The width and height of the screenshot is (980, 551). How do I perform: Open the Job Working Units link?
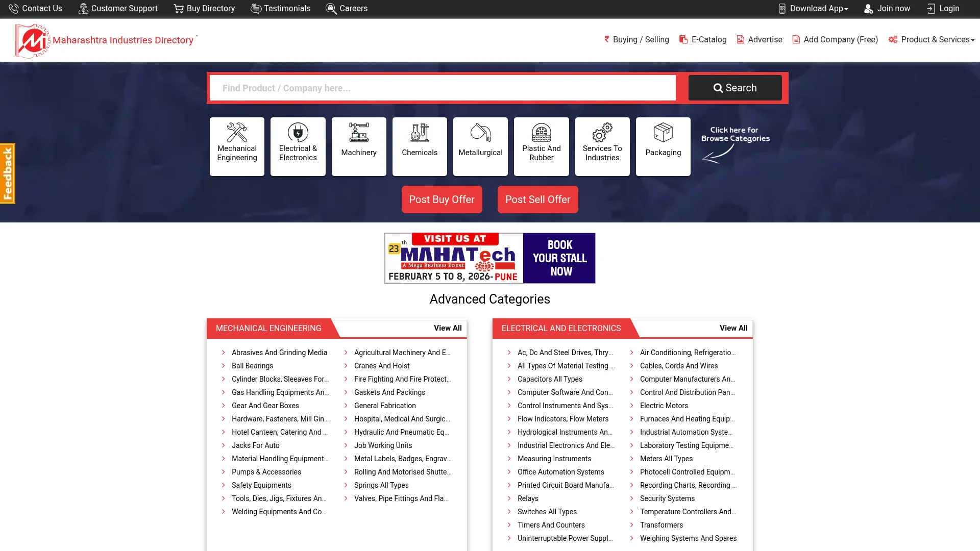[383, 445]
